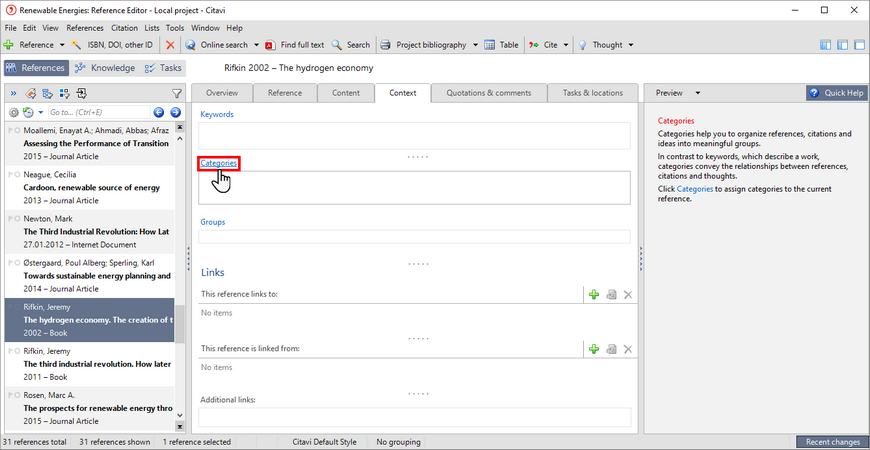Open the Reference button dropdown arrow
Image resolution: width=870 pixels, height=450 pixels.
point(62,45)
